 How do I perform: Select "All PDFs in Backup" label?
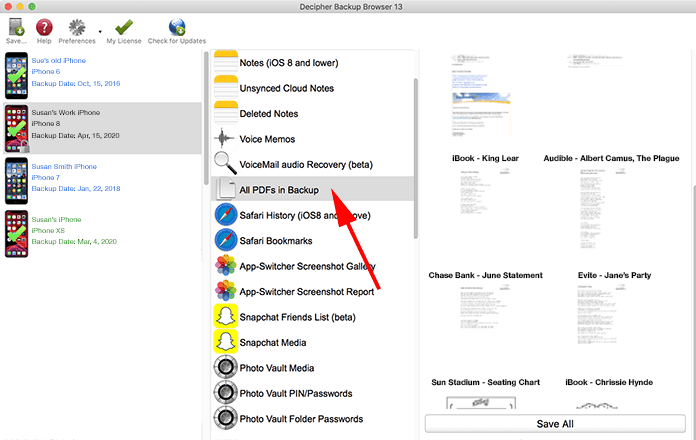(279, 190)
